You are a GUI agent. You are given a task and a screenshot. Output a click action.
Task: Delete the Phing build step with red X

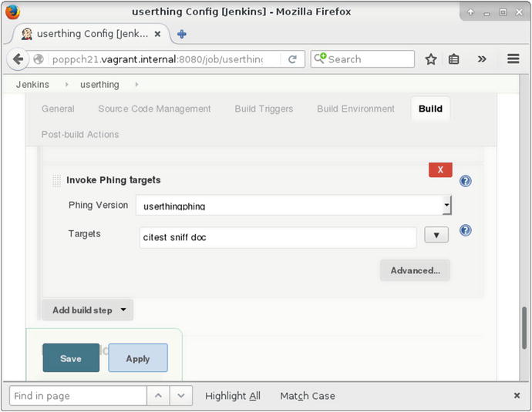(x=440, y=170)
